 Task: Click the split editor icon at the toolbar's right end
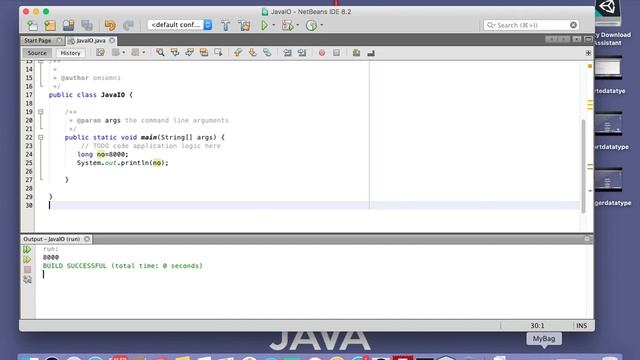point(588,53)
